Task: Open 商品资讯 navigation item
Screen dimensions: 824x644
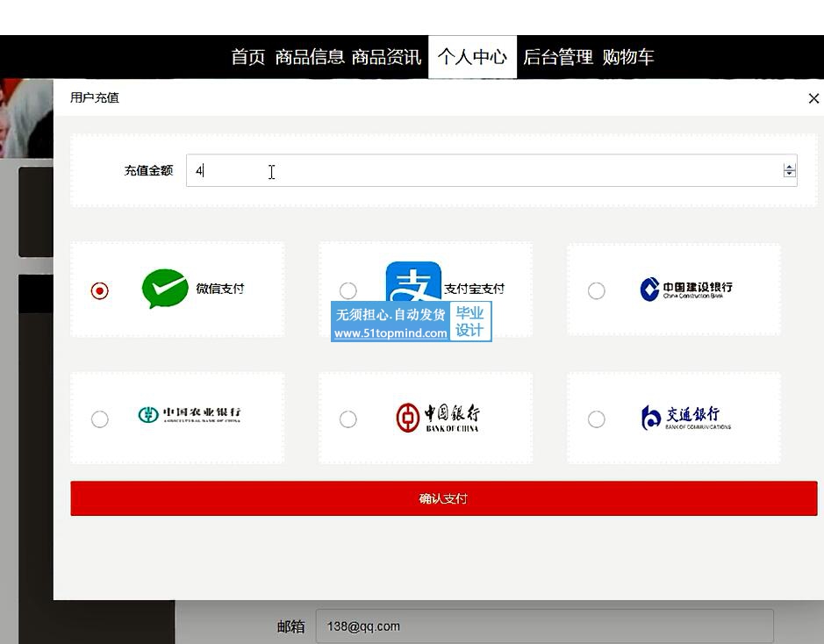Action: pyautogui.click(x=386, y=57)
